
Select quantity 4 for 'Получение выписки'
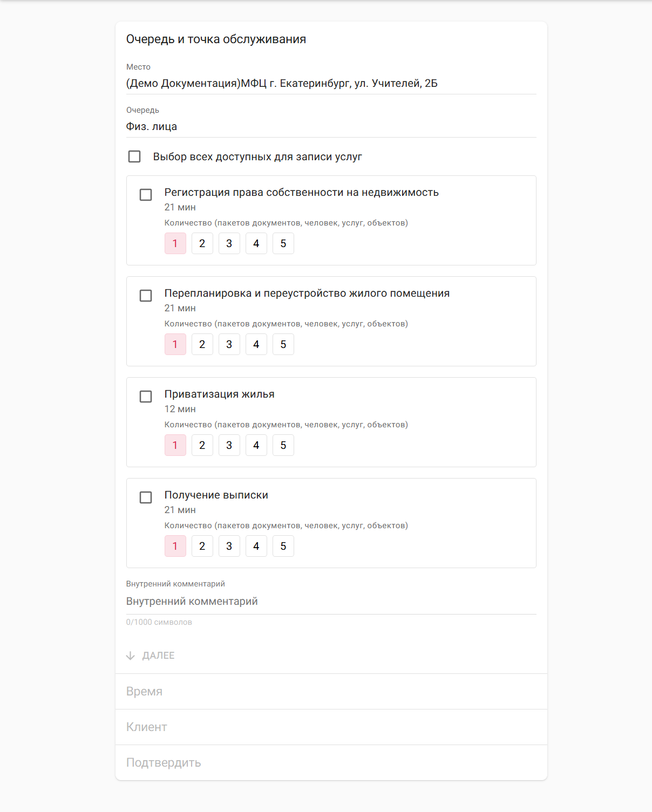coord(256,546)
